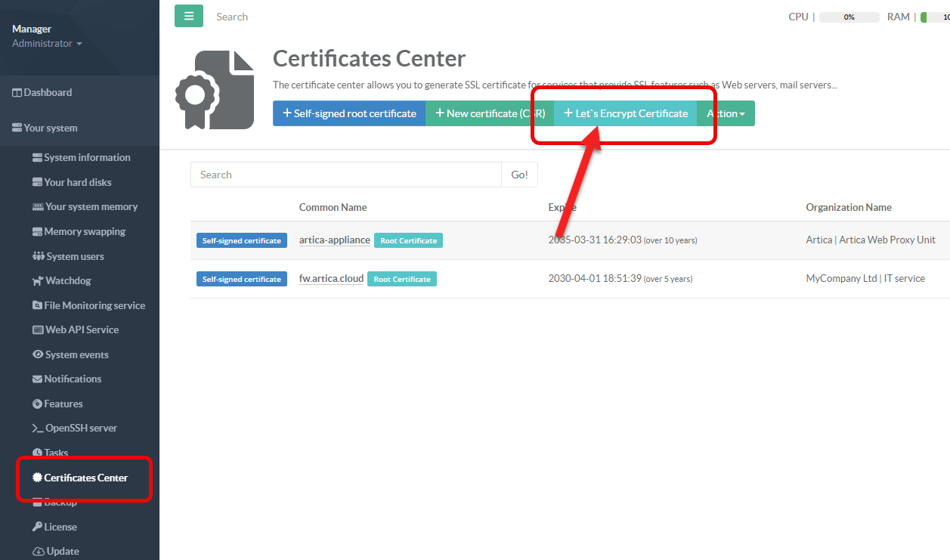
Task: Open the Watchdog section
Action: pos(67,280)
